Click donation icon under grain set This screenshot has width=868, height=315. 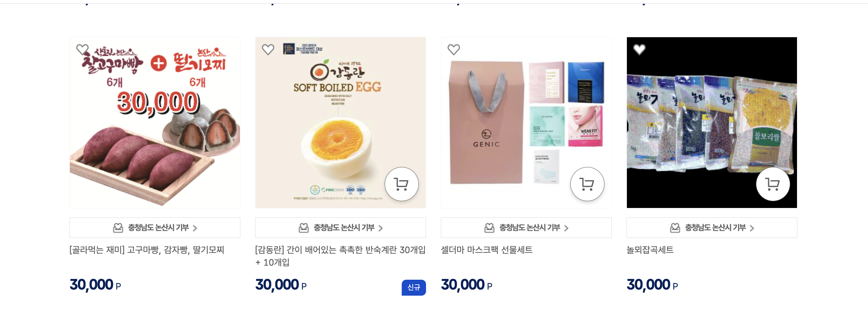pyautogui.click(x=675, y=228)
